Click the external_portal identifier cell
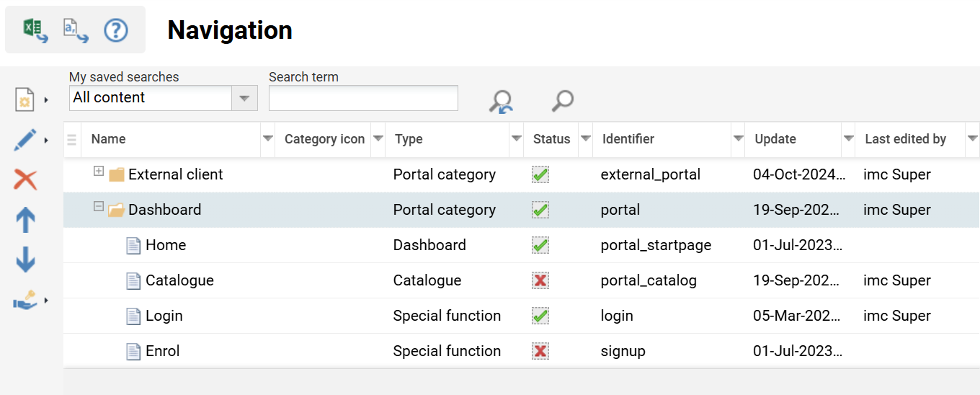The width and height of the screenshot is (980, 395). 651,174
